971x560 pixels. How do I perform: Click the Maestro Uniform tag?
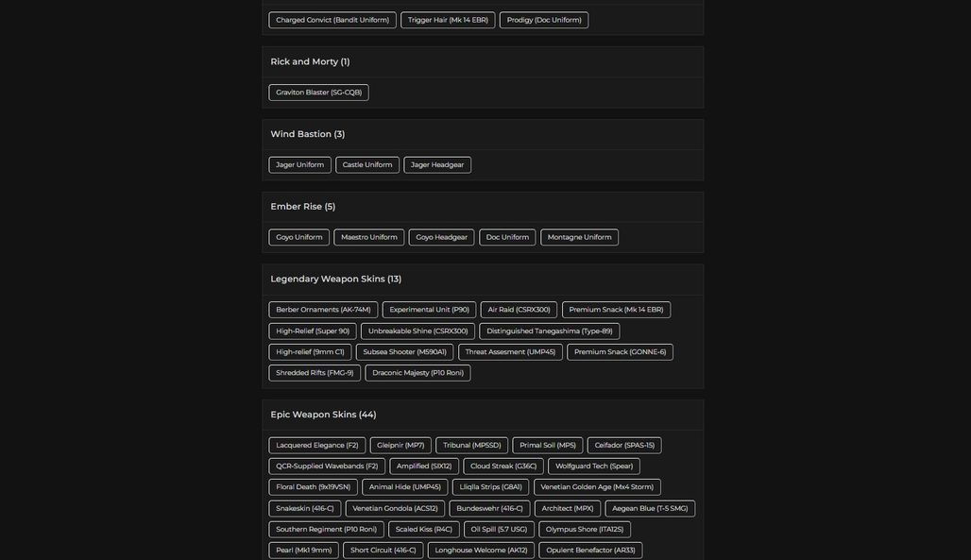point(369,237)
